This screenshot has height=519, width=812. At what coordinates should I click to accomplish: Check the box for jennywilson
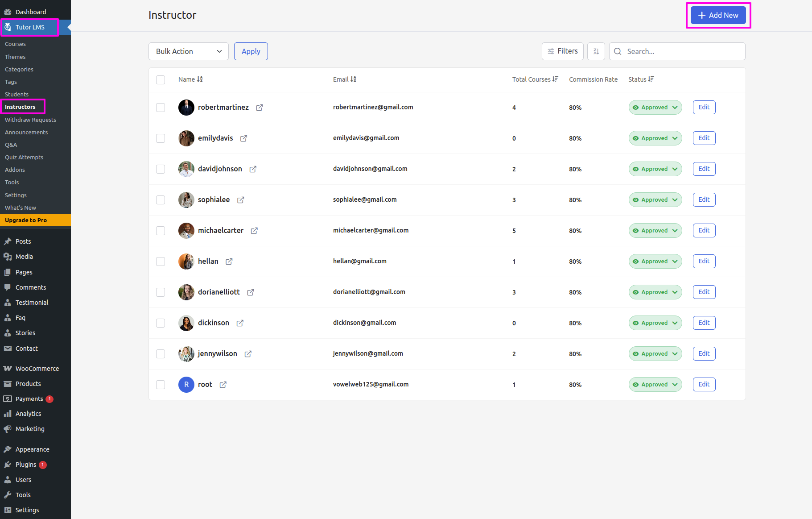[161, 354]
